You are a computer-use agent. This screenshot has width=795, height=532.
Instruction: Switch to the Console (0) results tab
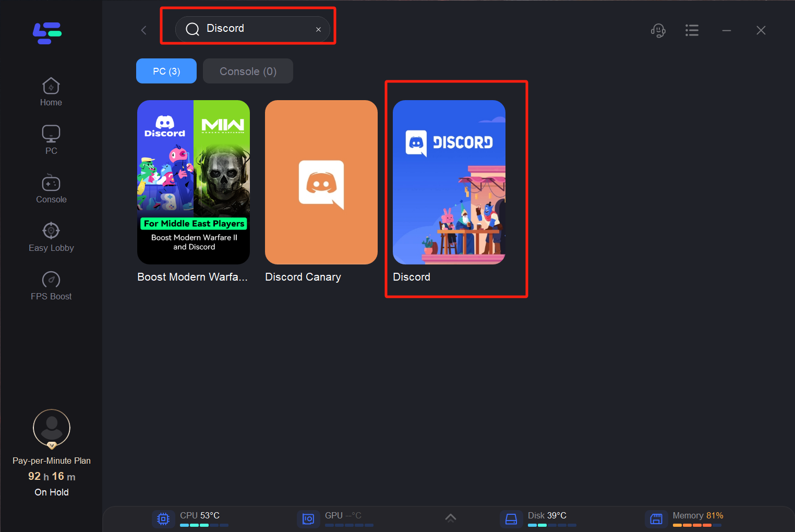pyautogui.click(x=248, y=71)
